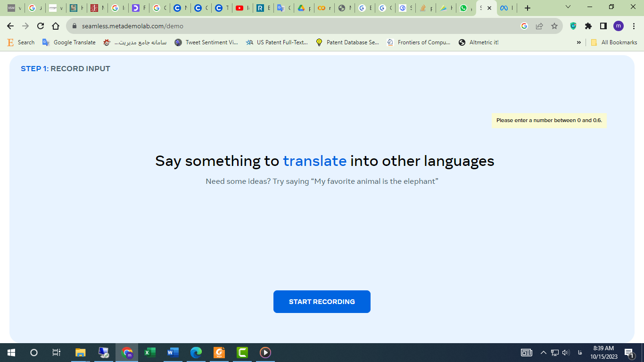Open the media player taskbar icon
The width and height of the screenshot is (644, 362).
pyautogui.click(x=265, y=353)
